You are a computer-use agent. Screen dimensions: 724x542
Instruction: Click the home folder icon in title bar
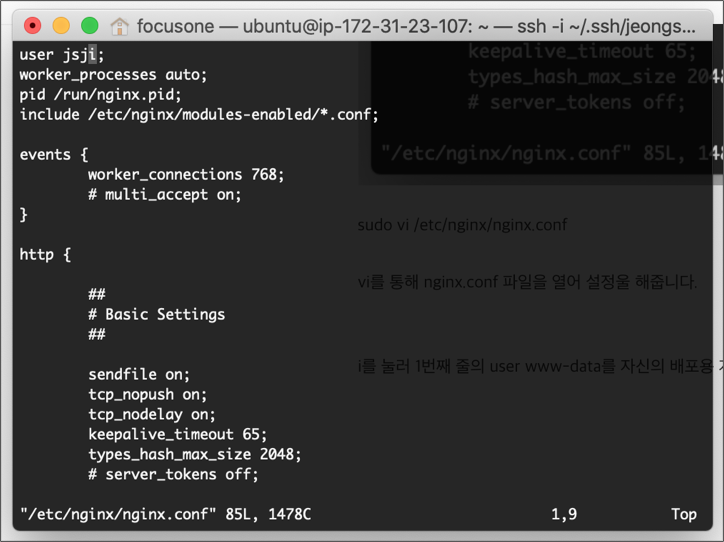pyautogui.click(x=120, y=26)
